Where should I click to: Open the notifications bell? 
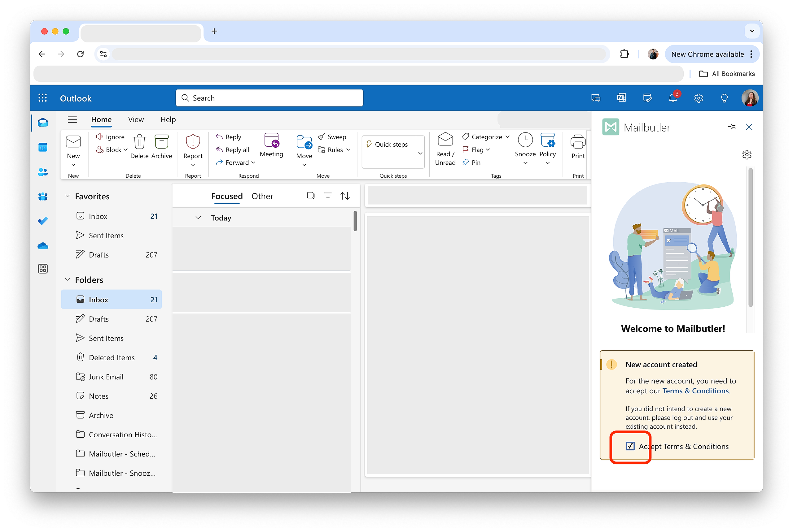[x=673, y=98]
